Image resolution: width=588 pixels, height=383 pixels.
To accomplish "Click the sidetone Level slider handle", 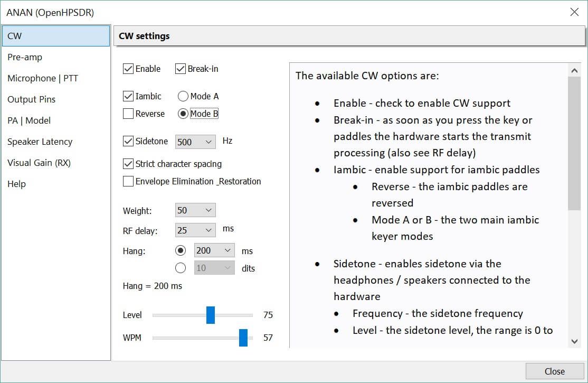I will coord(211,315).
